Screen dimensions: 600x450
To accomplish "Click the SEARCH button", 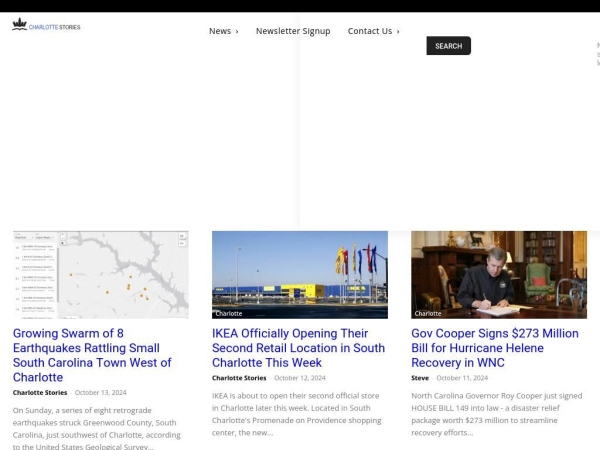I will coord(448,46).
